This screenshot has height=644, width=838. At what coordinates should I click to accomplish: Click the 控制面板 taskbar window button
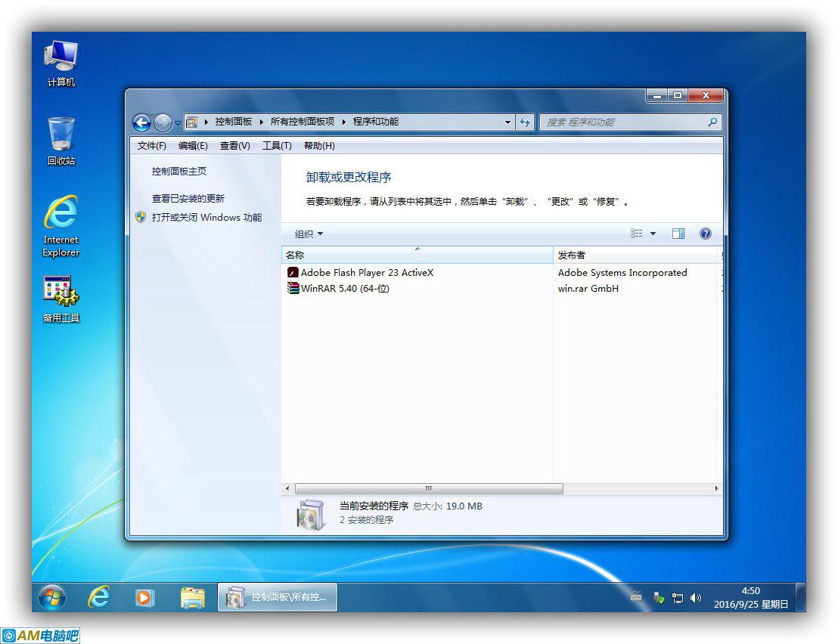[x=278, y=597]
